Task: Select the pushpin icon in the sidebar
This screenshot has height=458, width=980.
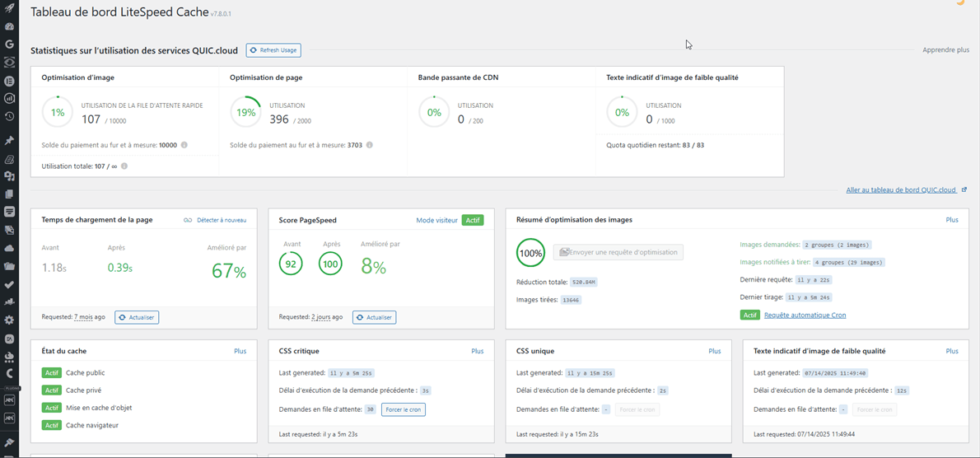Action: [9, 141]
